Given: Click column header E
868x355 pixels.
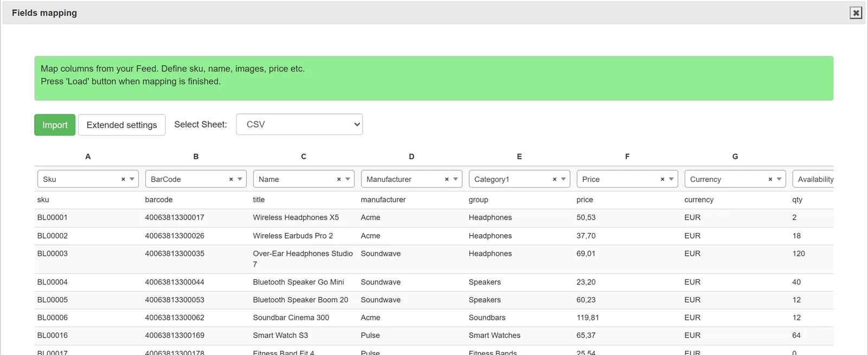Looking at the screenshot, I should (519, 156).
